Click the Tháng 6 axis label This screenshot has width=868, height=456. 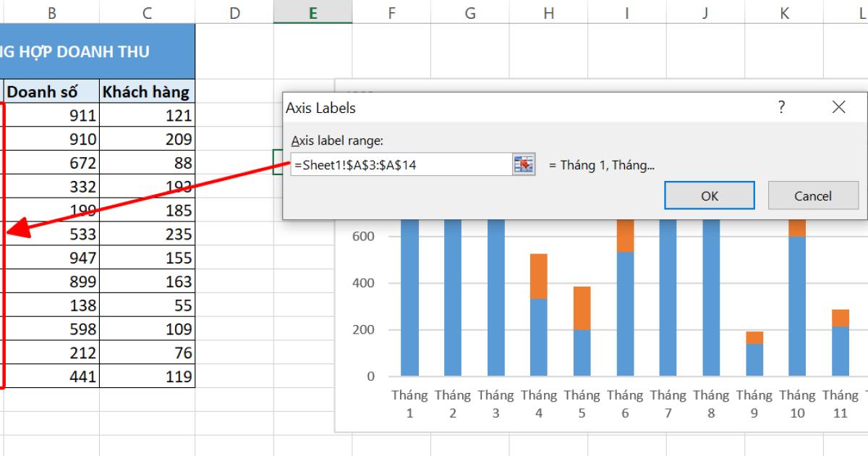tap(625, 404)
